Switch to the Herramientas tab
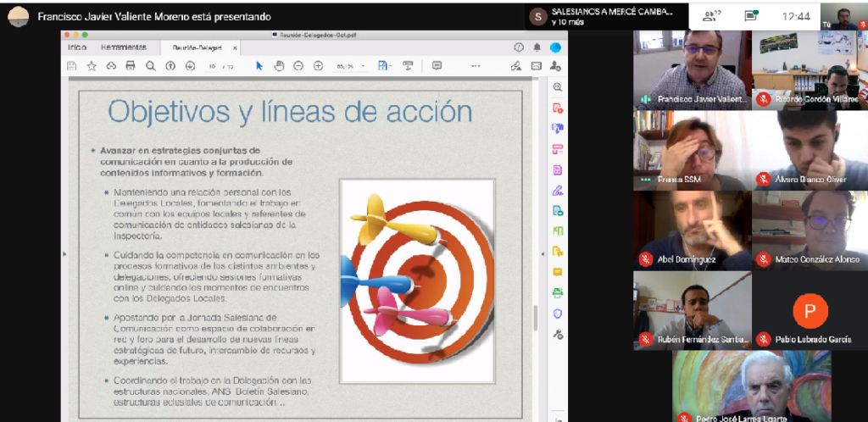Image resolution: width=868 pixels, height=422 pixels. point(124,47)
